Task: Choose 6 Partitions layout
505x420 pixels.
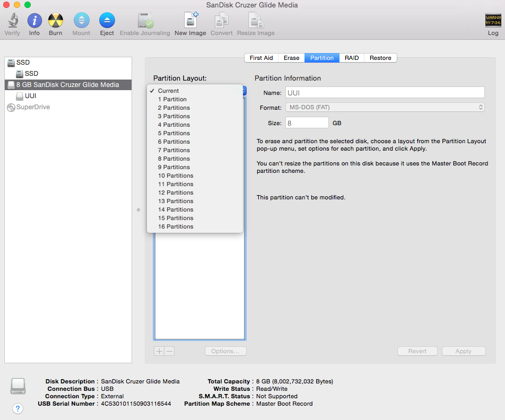Action: click(195, 142)
